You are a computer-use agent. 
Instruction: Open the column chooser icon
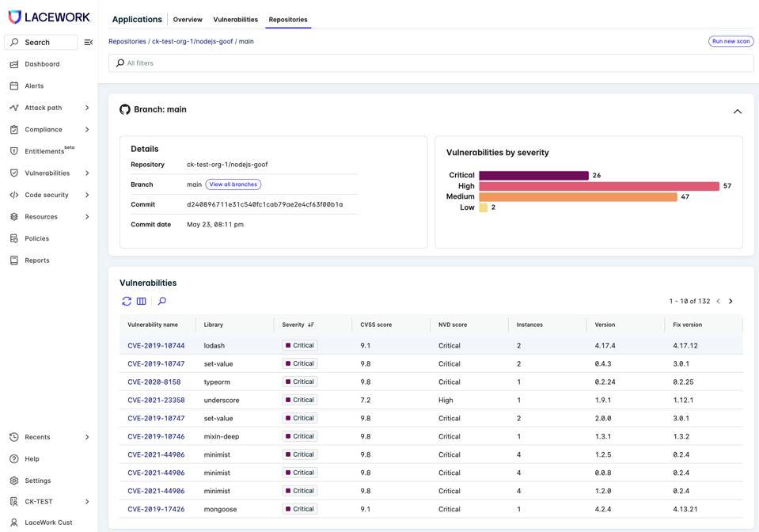click(x=142, y=302)
